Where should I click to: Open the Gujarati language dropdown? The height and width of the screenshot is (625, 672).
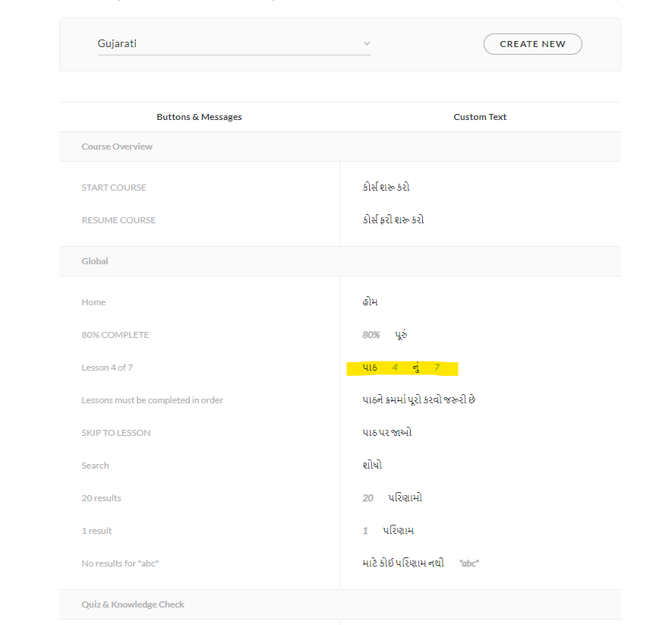click(x=233, y=44)
